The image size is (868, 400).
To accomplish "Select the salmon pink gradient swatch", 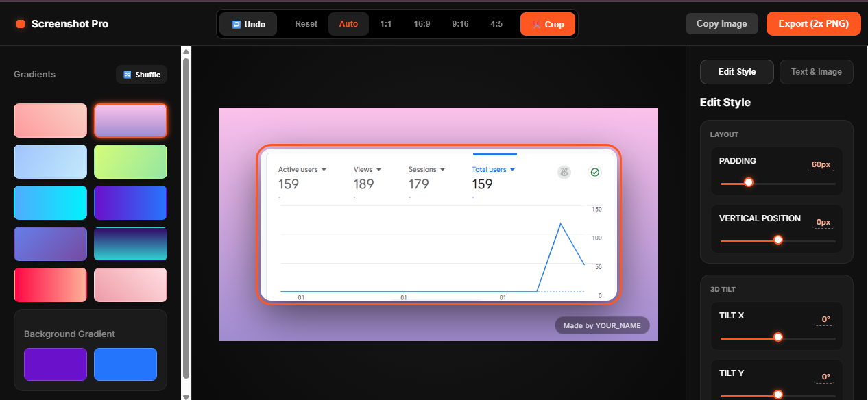I will click(51, 121).
